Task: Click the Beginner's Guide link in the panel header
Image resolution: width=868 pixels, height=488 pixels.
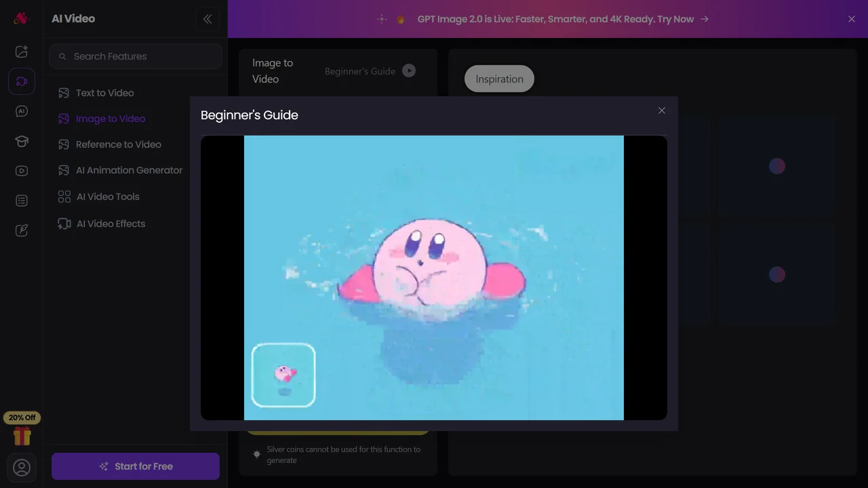Action: pyautogui.click(x=360, y=71)
